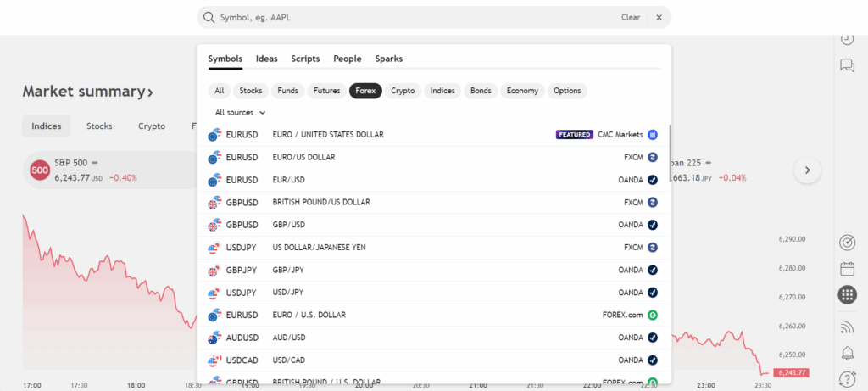Click the FXCM logo on USDJPY row
The width and height of the screenshot is (868, 391).
click(x=652, y=248)
